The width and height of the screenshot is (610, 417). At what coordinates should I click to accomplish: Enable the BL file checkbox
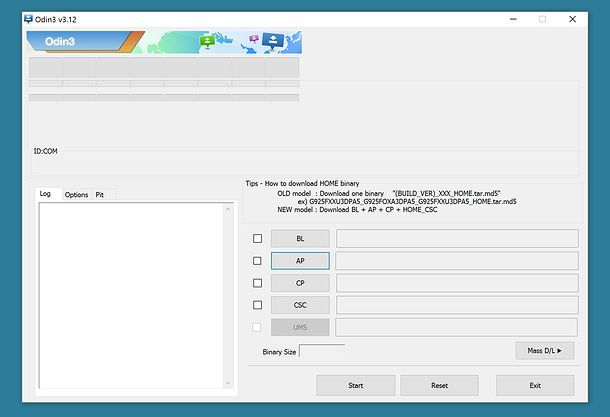pyautogui.click(x=257, y=239)
